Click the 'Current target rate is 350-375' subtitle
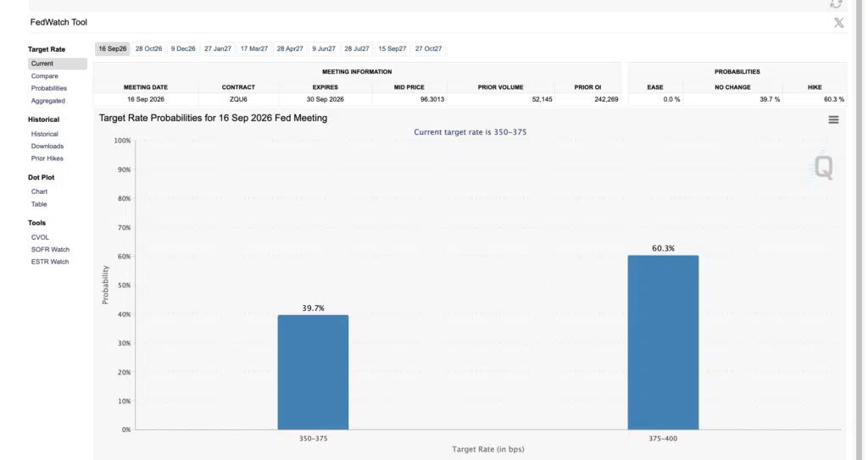868x460 pixels. coord(470,132)
